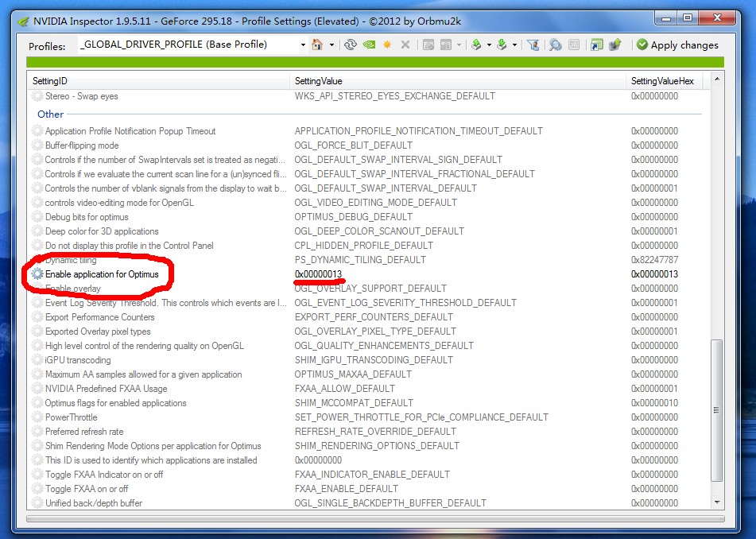Go to the base profile home icon
Viewport: 756px width, 539px height.
pos(316,45)
